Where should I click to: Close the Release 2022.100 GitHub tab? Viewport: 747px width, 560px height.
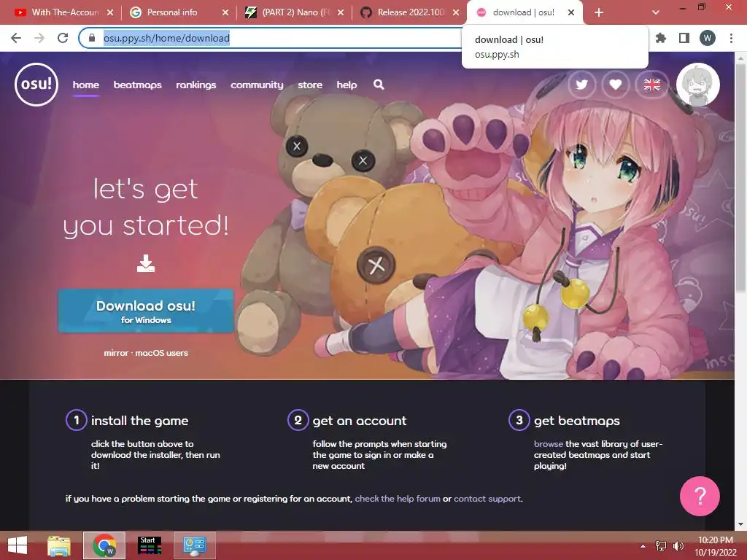[456, 12]
